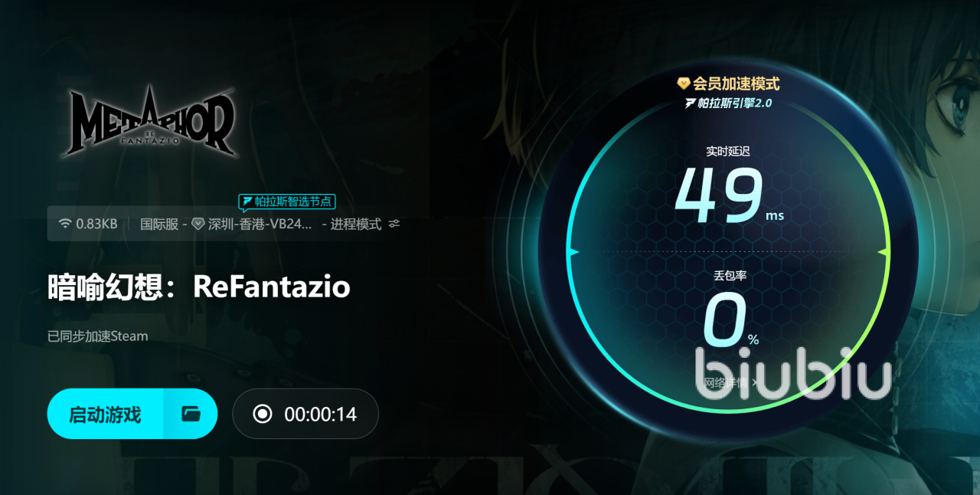980x495 pixels.
Task: Switch the 进程模式 acceleration mode
Action: [356, 224]
